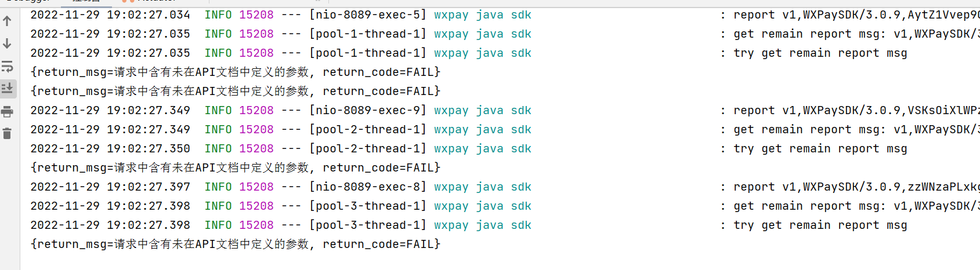Click the Down the Stack Trace arrow

point(7,43)
